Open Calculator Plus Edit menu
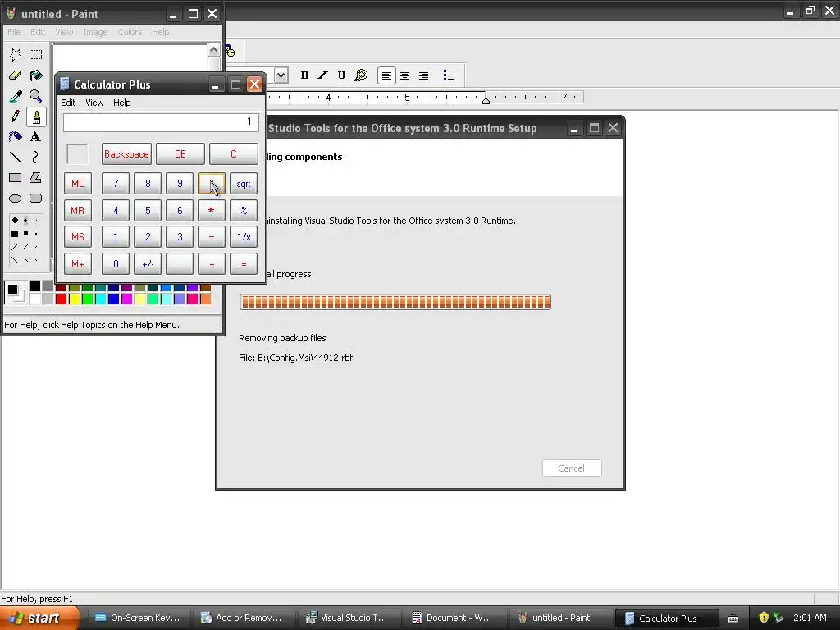The image size is (840, 630). [x=68, y=103]
